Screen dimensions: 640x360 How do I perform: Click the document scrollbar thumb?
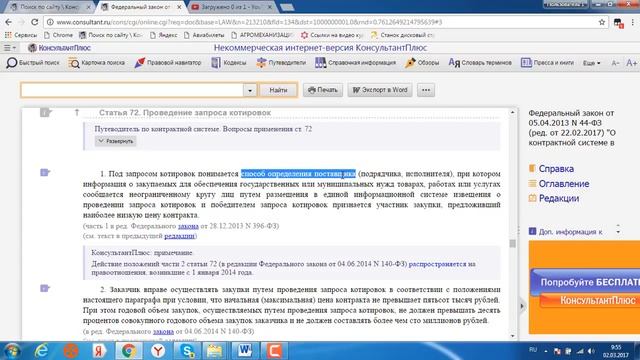[x=513, y=243]
